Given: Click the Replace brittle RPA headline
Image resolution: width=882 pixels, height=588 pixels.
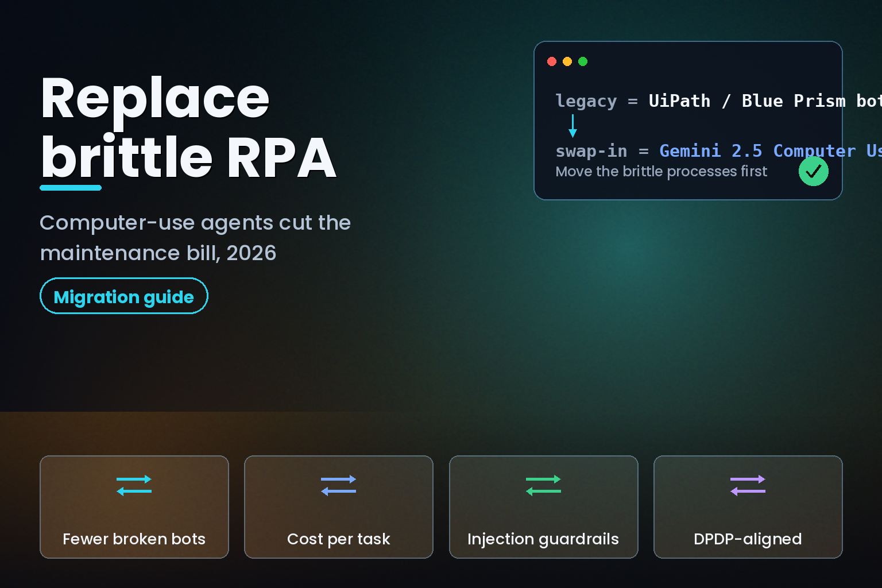Looking at the screenshot, I should pos(188,127).
